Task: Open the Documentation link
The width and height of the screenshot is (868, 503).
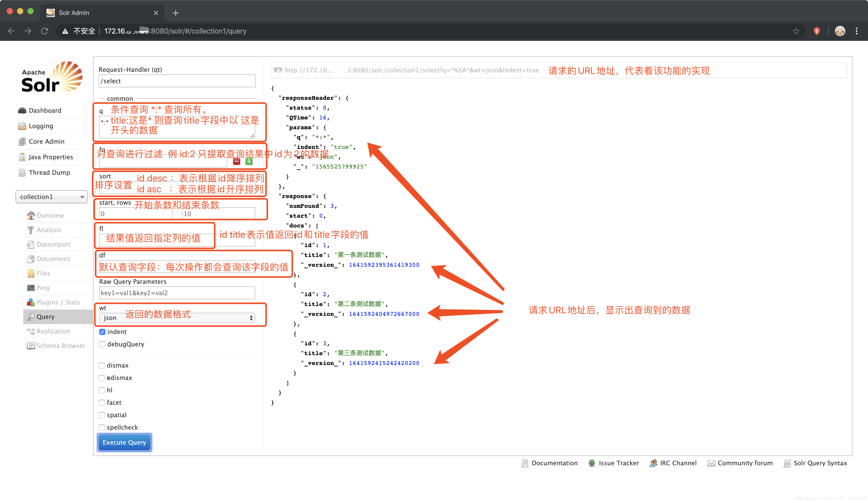Action: point(555,463)
